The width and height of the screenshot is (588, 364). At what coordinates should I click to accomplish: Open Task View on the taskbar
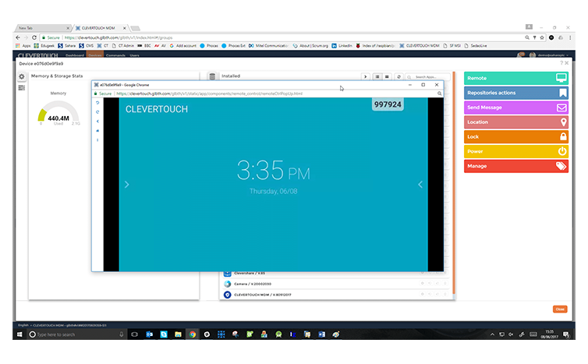point(135,334)
